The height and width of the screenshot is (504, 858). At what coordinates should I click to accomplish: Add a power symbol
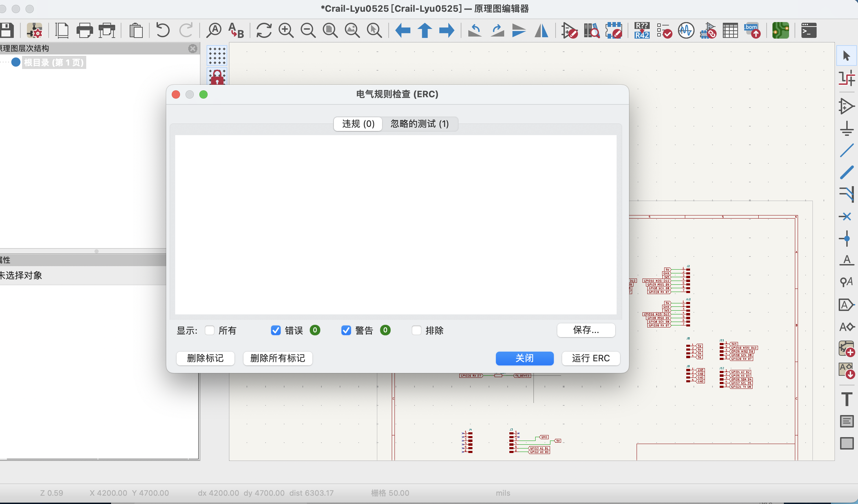pyautogui.click(x=847, y=129)
